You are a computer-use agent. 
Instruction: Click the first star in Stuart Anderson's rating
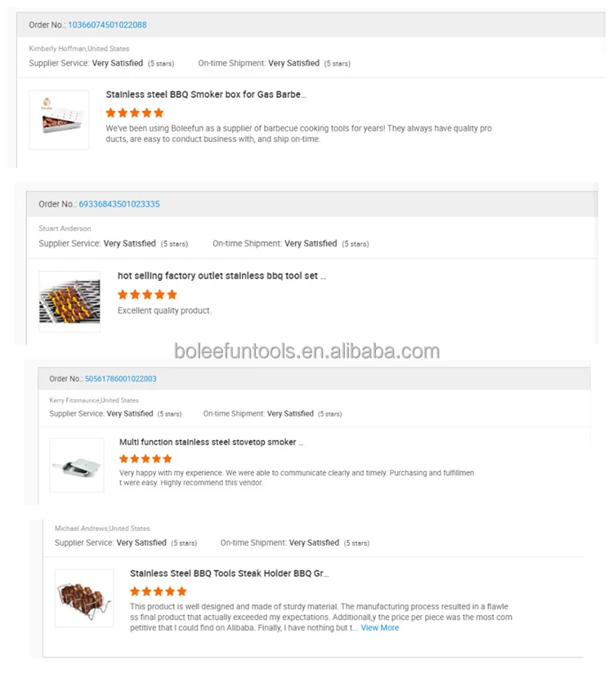point(124,293)
